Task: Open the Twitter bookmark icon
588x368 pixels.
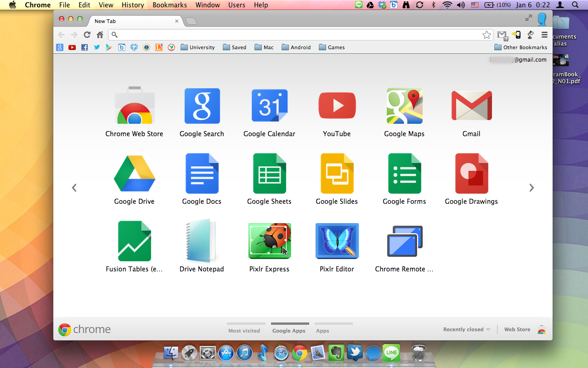Action: [x=97, y=47]
